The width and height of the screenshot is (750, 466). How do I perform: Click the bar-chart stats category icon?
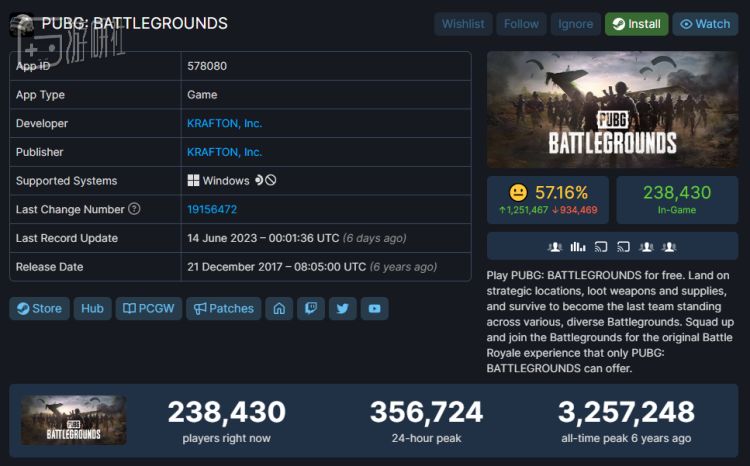coord(578,247)
